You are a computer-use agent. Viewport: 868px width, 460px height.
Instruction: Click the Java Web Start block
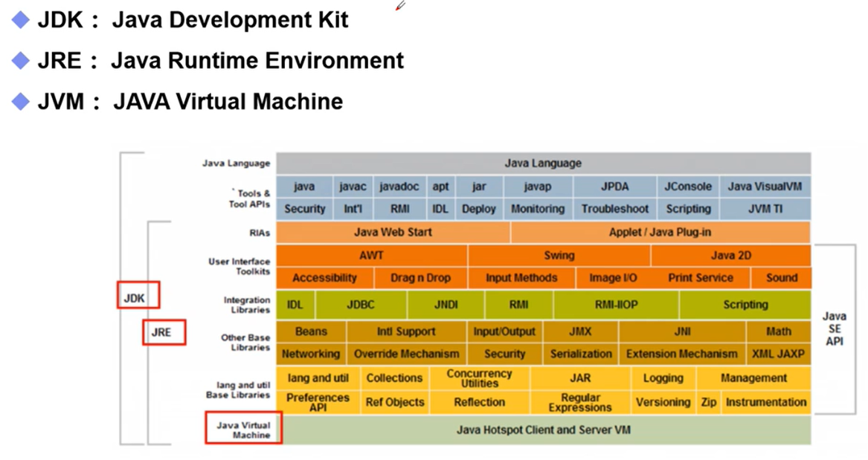(x=393, y=232)
